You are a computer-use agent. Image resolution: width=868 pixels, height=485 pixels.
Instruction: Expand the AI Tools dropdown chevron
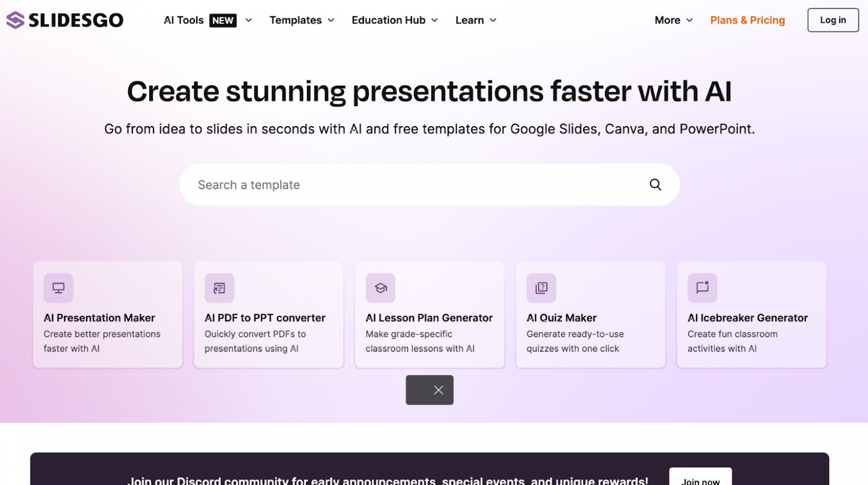(x=249, y=21)
